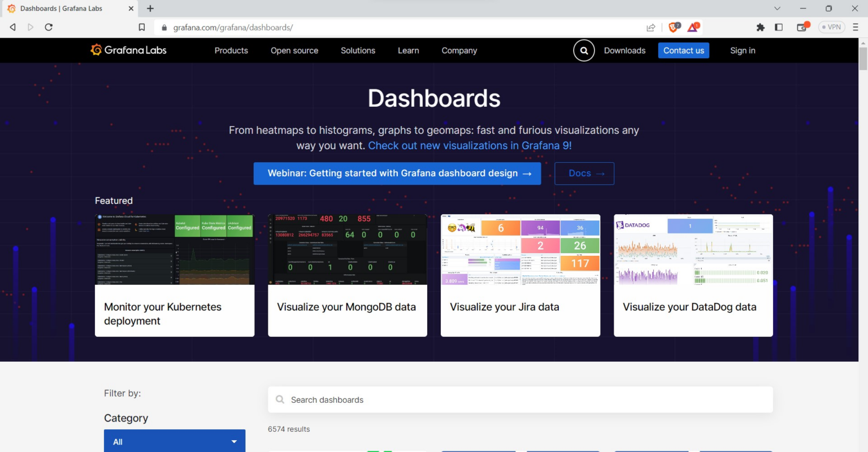Bookmark the page using the star icon

coord(142,27)
